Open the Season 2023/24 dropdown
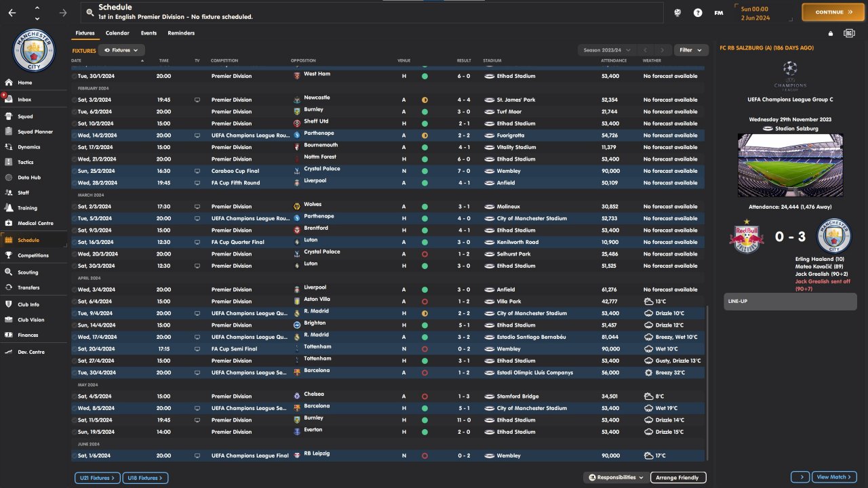The height and width of the screenshot is (488, 868). (607, 50)
